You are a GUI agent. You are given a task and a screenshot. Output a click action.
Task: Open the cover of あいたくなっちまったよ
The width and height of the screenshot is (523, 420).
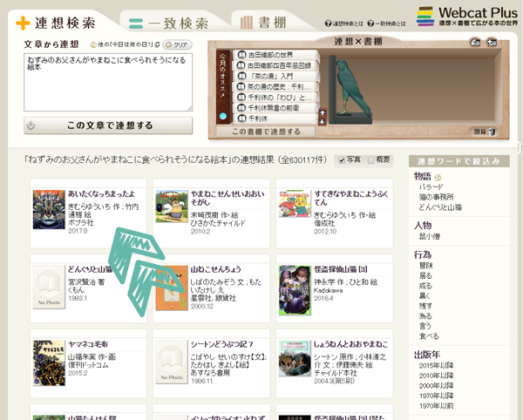49,210
